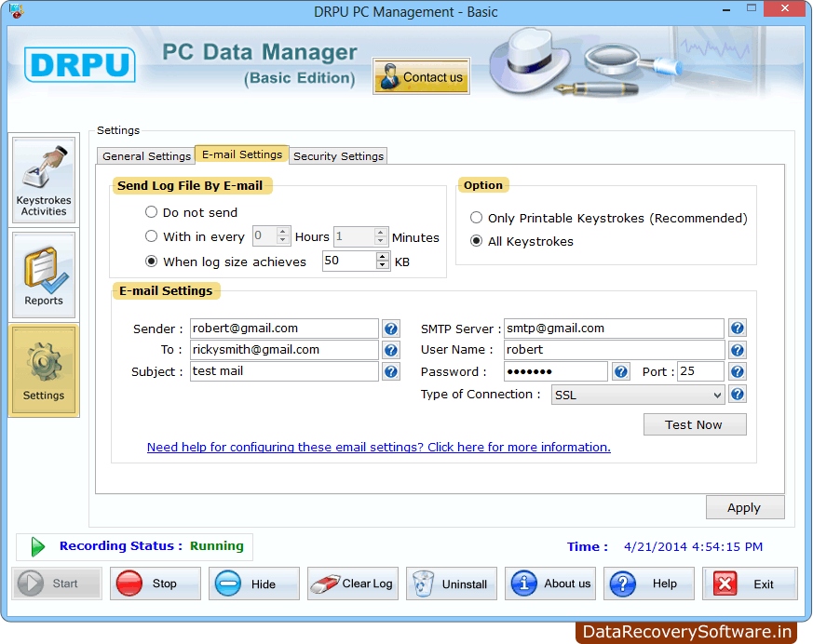
Task: Click the Hours input field
Action: (x=265, y=236)
